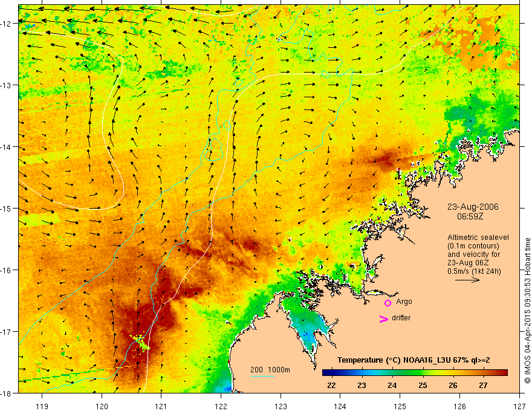Screen dimensions: 532x411
Task: Click longitude axis label 120
Action: point(102,406)
